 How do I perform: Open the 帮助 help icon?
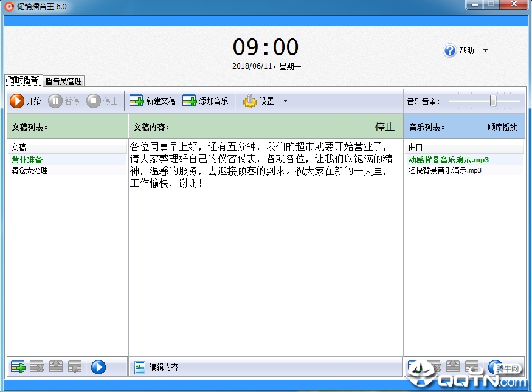point(450,51)
